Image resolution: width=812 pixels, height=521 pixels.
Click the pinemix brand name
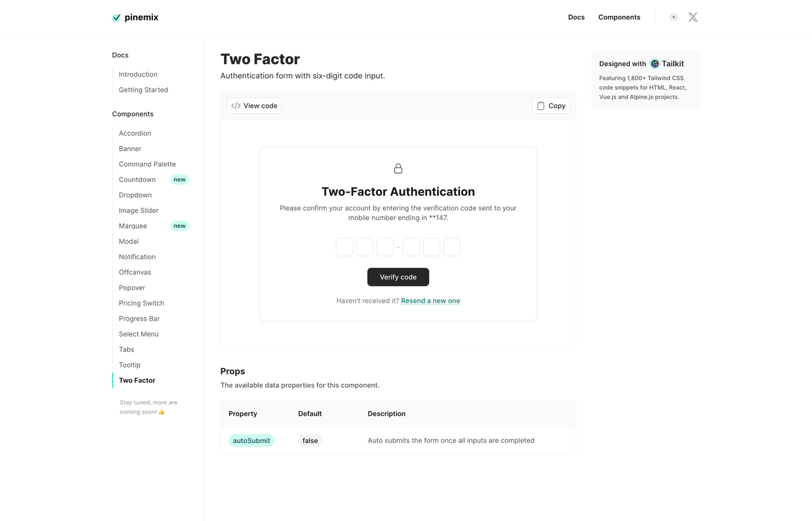coord(141,18)
